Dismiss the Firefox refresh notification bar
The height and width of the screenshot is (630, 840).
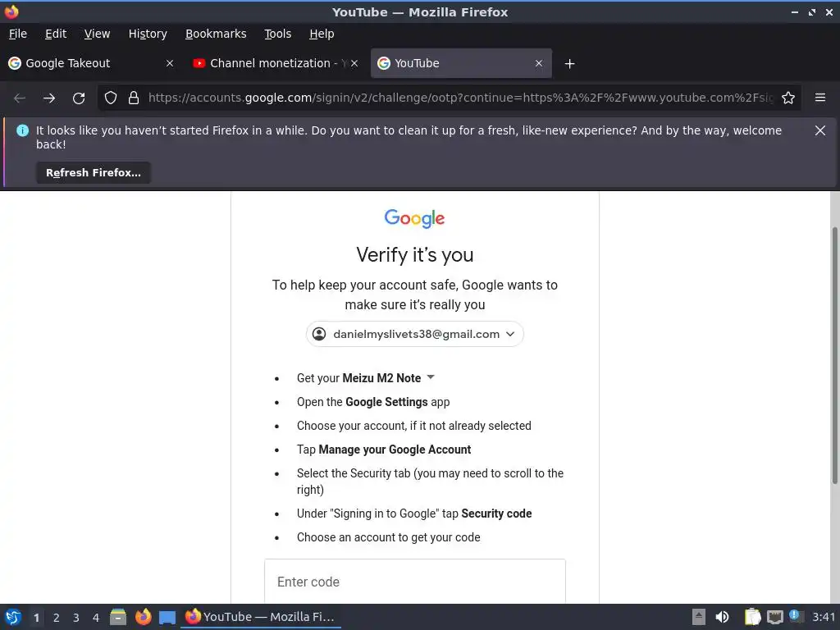coord(820,130)
